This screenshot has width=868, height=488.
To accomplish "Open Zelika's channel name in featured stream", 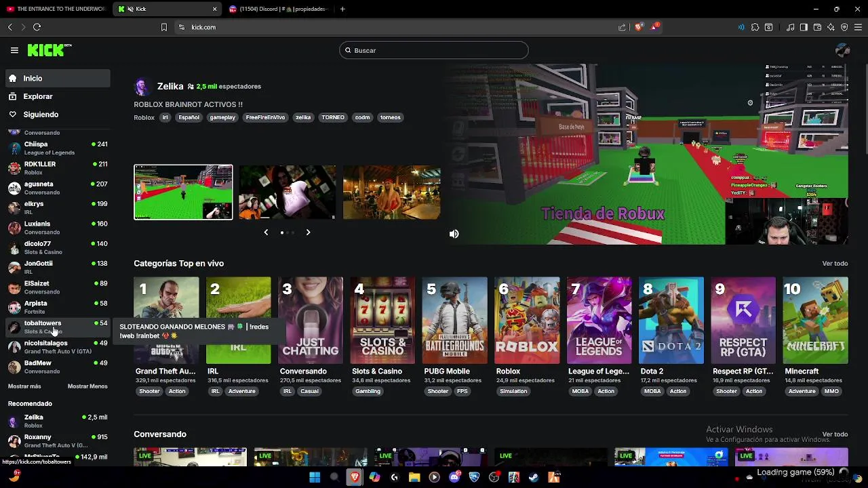I will pos(170,86).
